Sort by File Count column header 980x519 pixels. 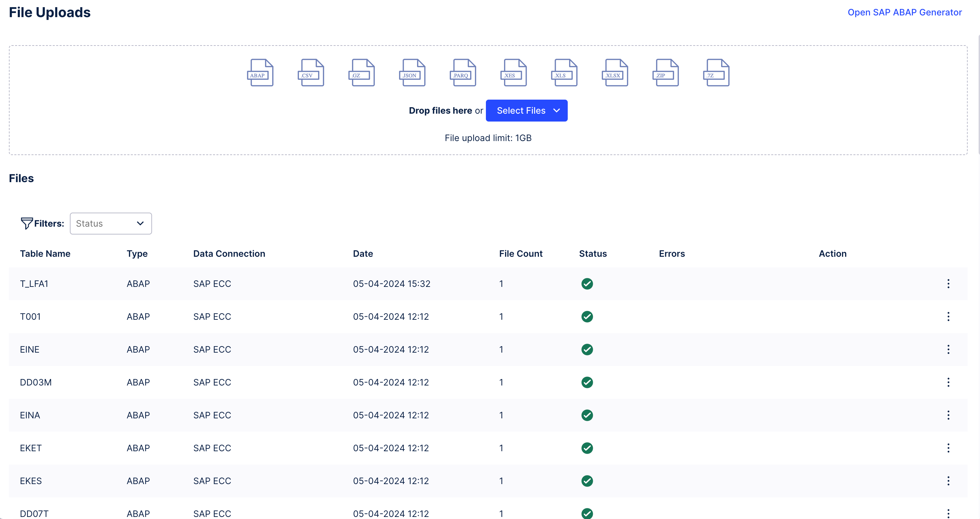coord(521,254)
